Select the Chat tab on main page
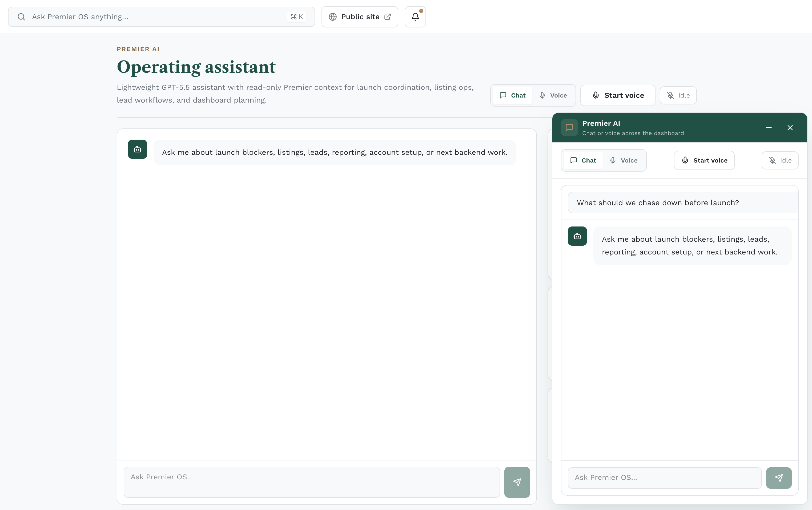The image size is (812, 510). click(512, 95)
